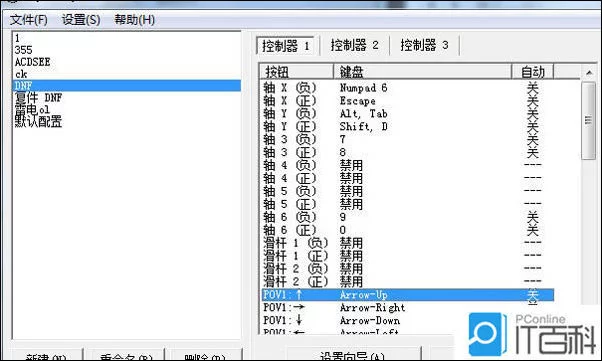
Task: Select the 轴 5 (正) 禁用 row
Action: 408,204
